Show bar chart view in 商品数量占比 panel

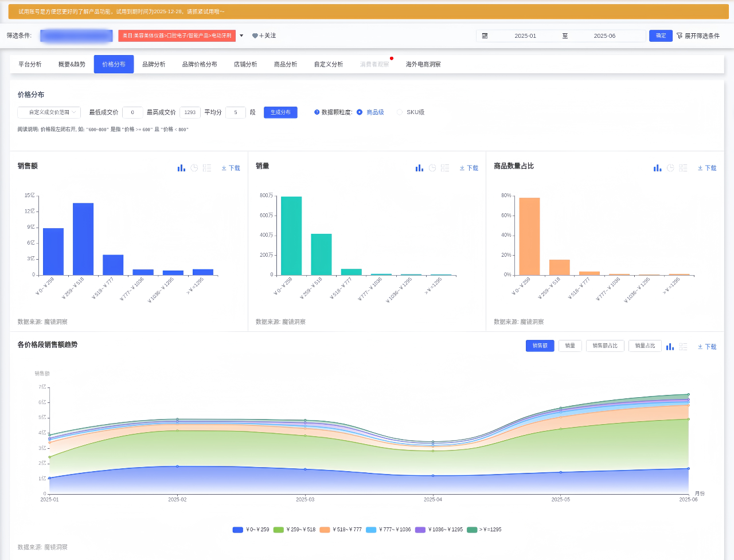657,168
